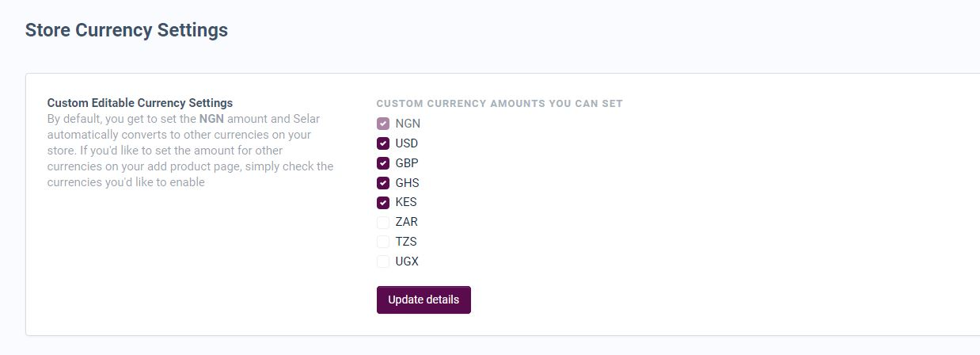Screen dimensions: 980x355
Task: Uncheck the USD currency checkbox
Action: click(x=383, y=143)
